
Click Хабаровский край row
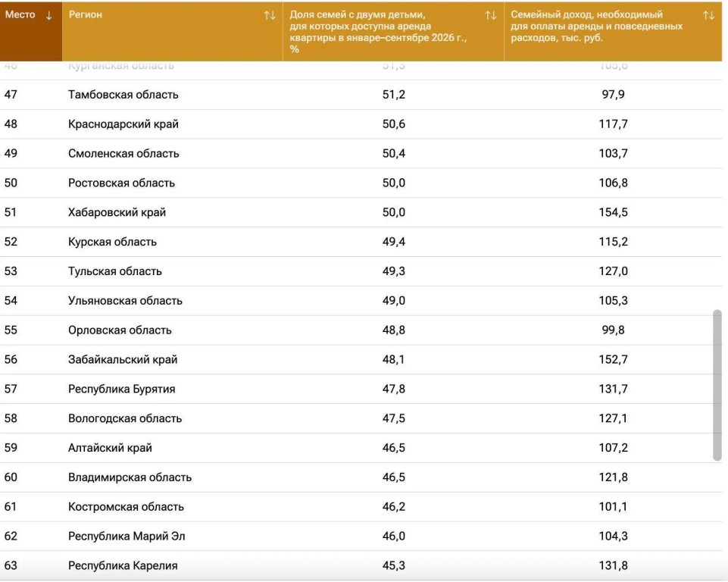[x=361, y=212]
